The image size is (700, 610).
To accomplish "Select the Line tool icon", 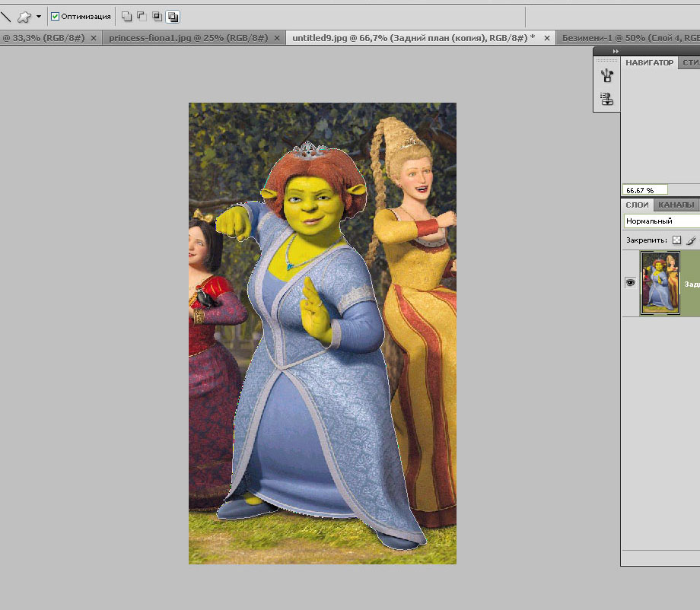I will pyautogui.click(x=5, y=17).
